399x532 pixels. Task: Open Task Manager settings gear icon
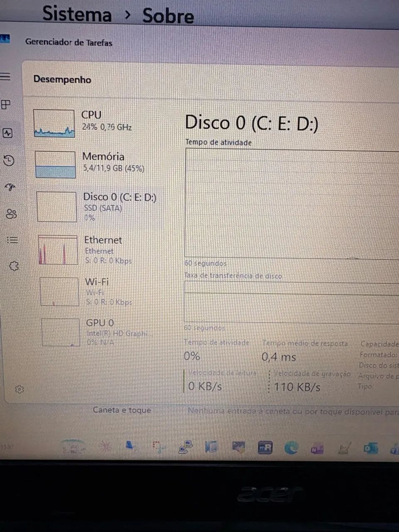tap(19, 389)
